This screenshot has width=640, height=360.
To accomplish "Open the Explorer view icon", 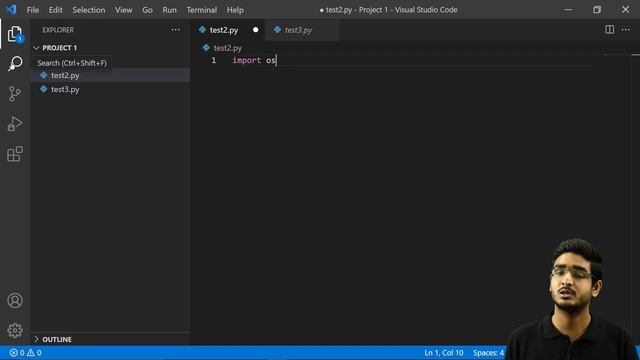I will (15, 34).
